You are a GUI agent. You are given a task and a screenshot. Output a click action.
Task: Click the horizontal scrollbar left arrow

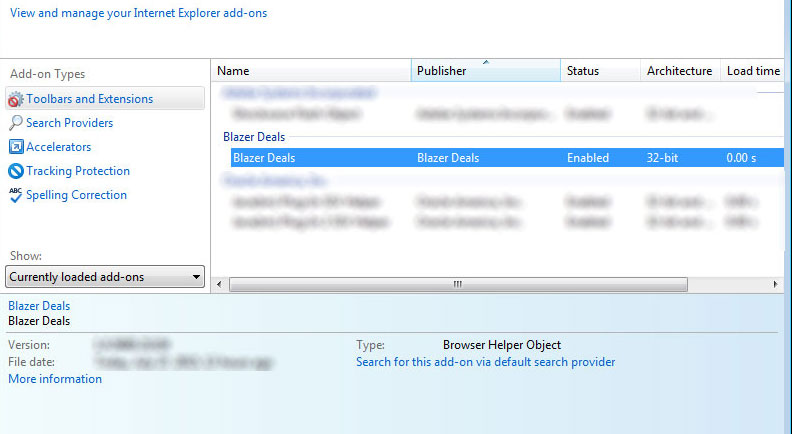(x=220, y=285)
